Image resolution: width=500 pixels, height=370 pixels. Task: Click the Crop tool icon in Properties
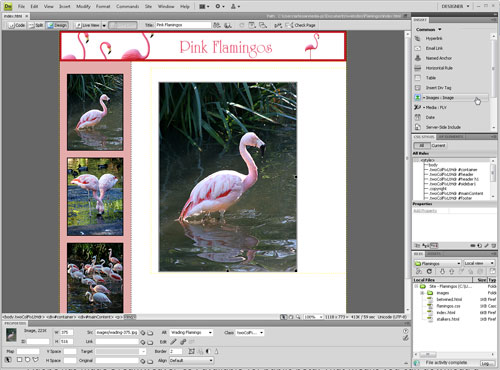click(192, 351)
